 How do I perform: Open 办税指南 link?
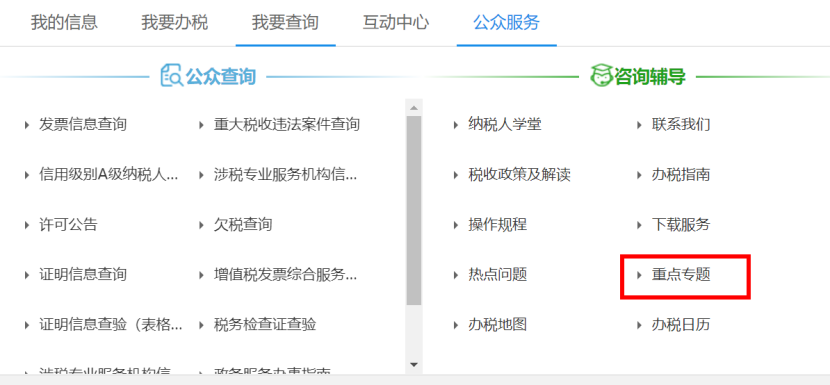click(x=681, y=175)
